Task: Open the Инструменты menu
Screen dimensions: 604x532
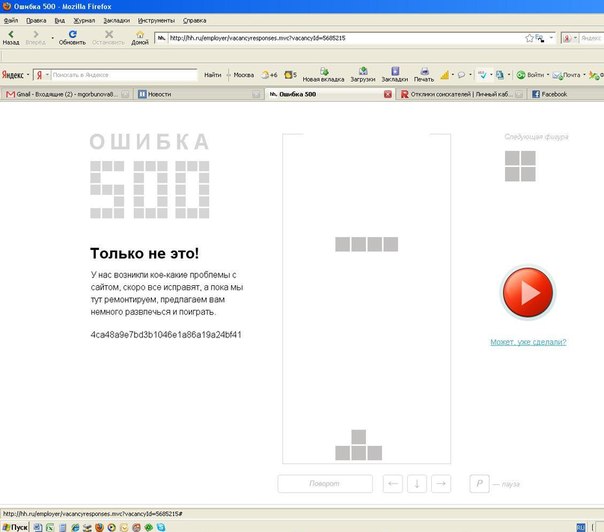Action: [x=156, y=20]
